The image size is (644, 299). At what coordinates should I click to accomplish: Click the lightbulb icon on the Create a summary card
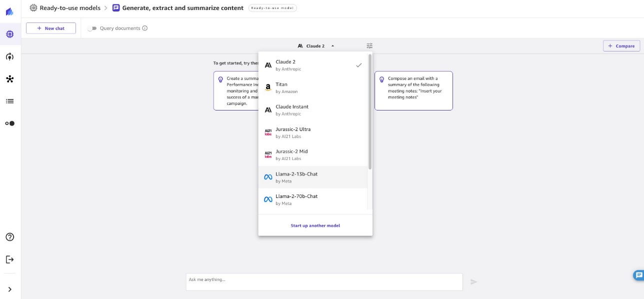(x=220, y=79)
